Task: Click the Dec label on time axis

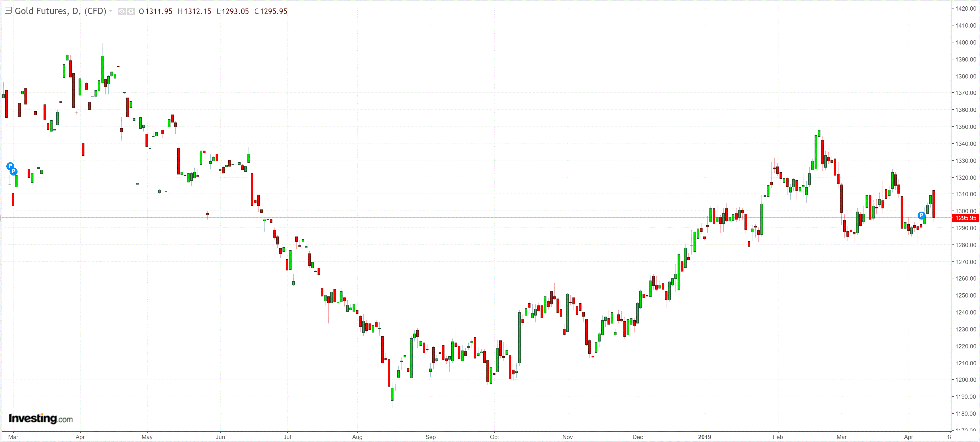Action: 637,437
